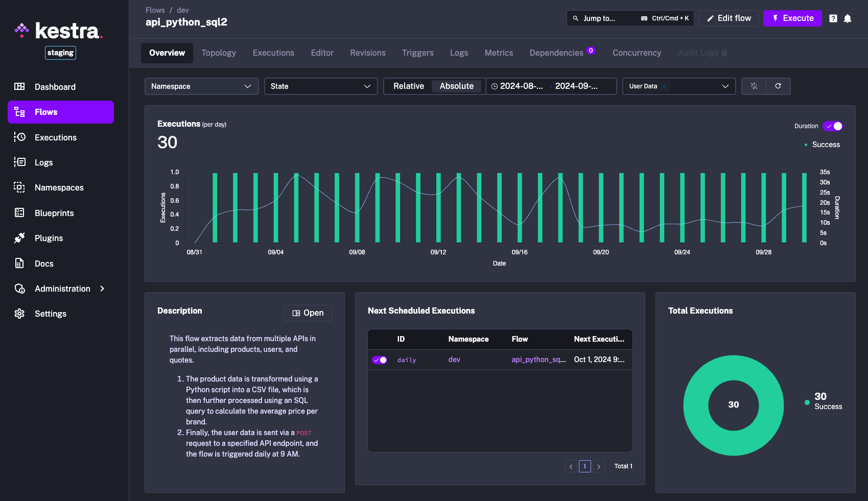Image resolution: width=868 pixels, height=501 pixels.
Task: Click the disabled auto-refresh icon
Action: 754,86
